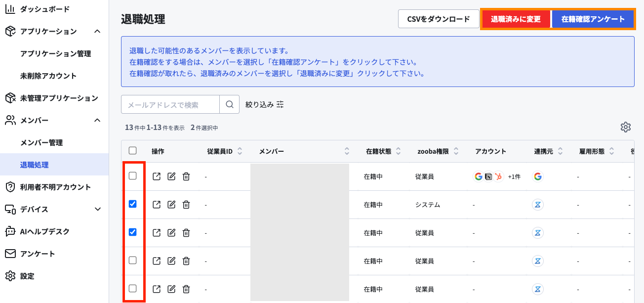Click the blue 在籍確認アンケート button
The image size is (644, 303).
coord(593,19)
